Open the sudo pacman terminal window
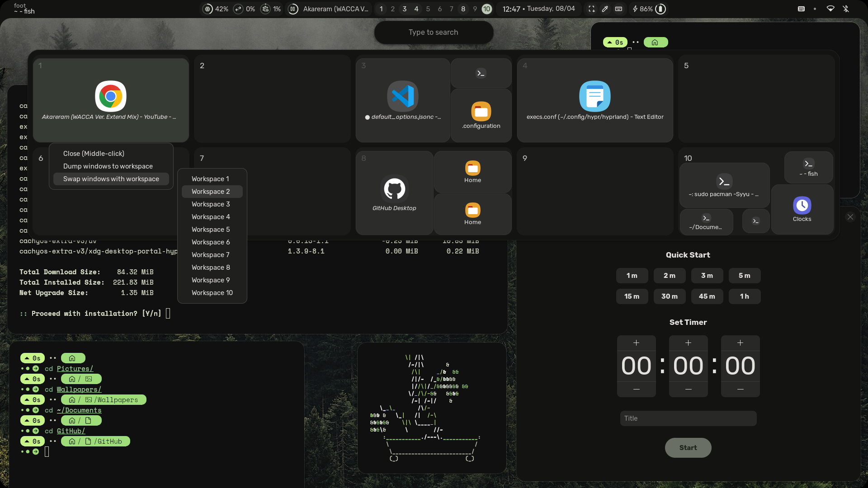Image resolution: width=868 pixels, height=488 pixels. click(x=724, y=185)
